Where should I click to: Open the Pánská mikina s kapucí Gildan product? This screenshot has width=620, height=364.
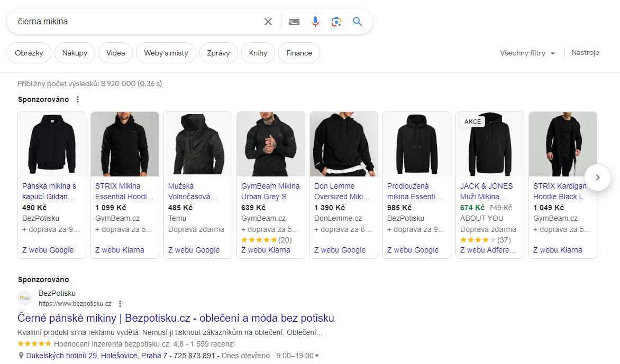[x=49, y=191]
